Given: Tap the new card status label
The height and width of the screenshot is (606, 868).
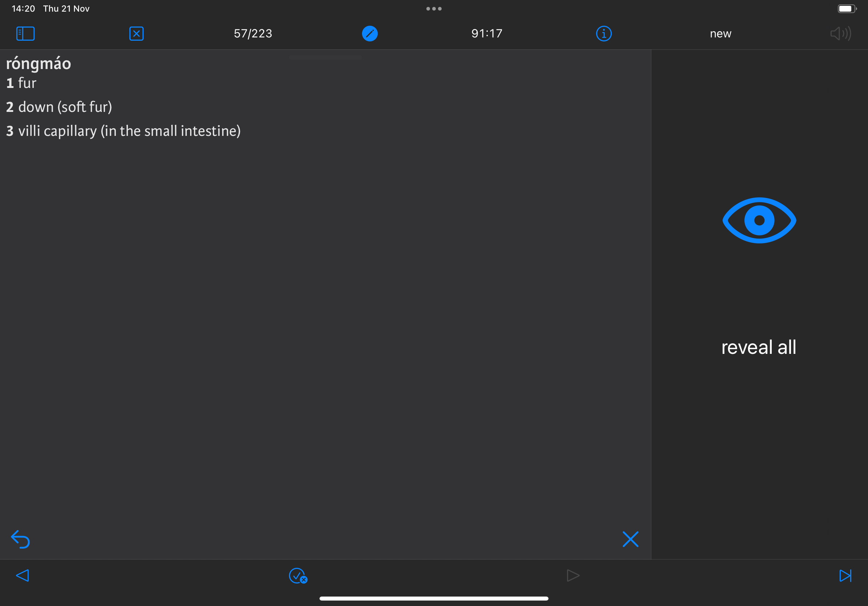Looking at the screenshot, I should point(720,34).
